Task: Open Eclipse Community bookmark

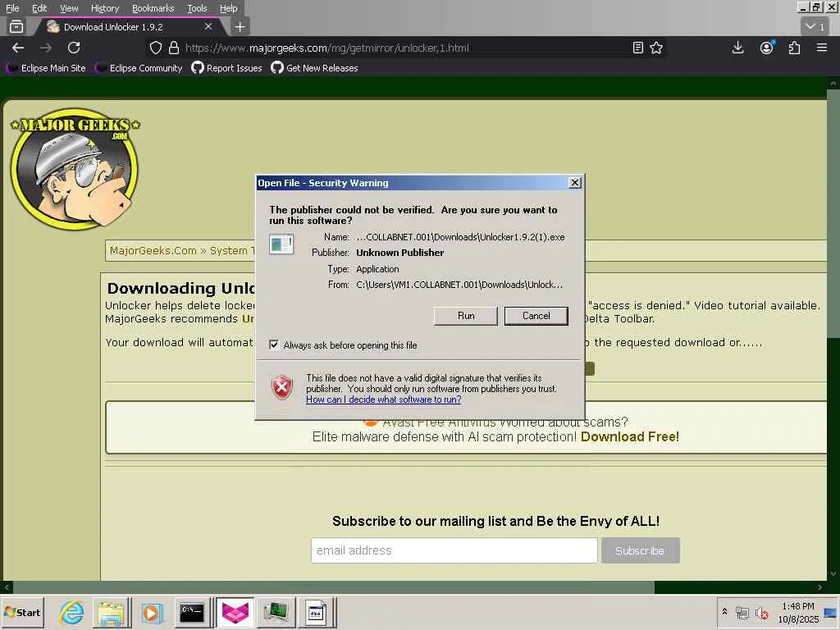Action: [138, 68]
